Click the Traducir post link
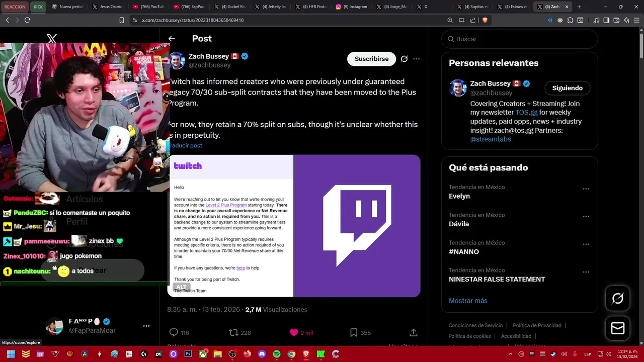Image resolution: width=644 pixels, height=362 pixels. tap(185, 145)
